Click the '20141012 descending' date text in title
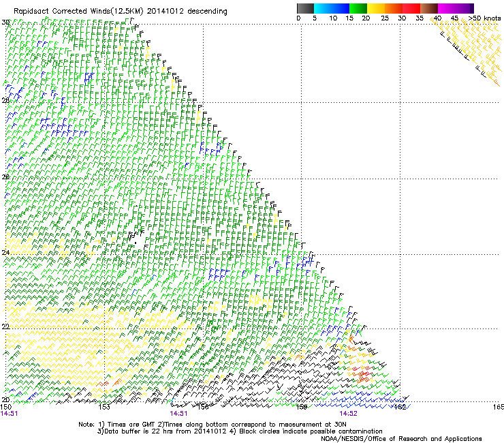 click(x=187, y=12)
